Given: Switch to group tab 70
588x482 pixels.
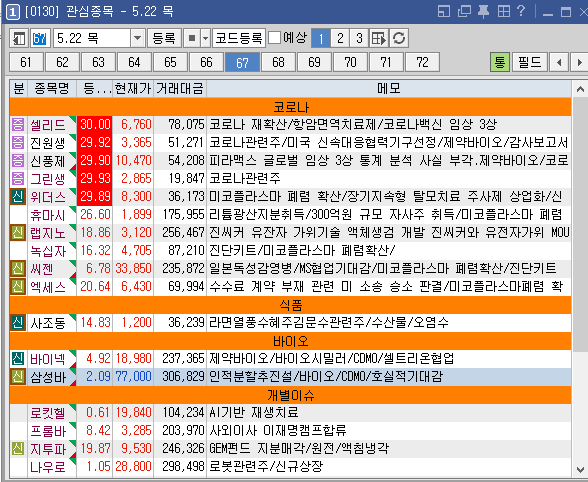Looking at the screenshot, I should point(350,62).
